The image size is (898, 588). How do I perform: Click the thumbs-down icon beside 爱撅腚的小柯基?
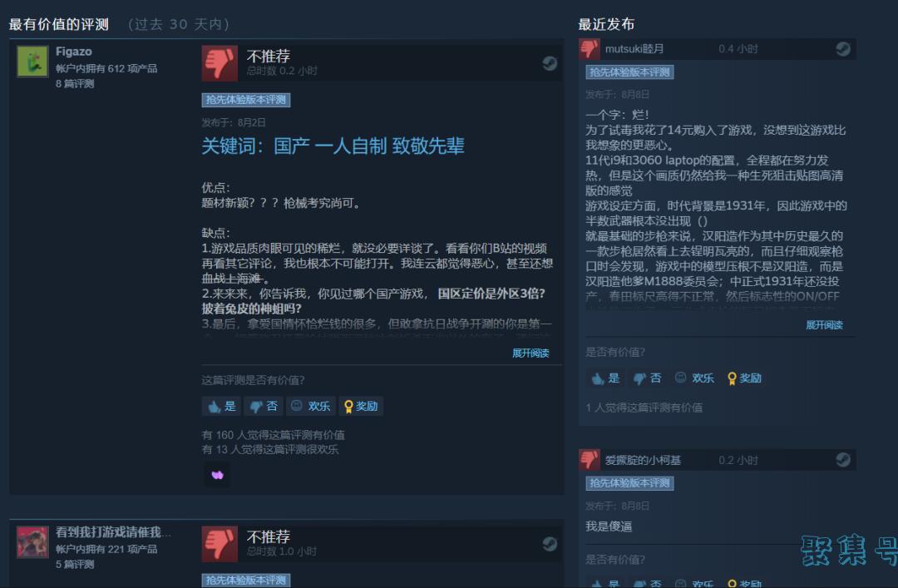tap(590, 460)
